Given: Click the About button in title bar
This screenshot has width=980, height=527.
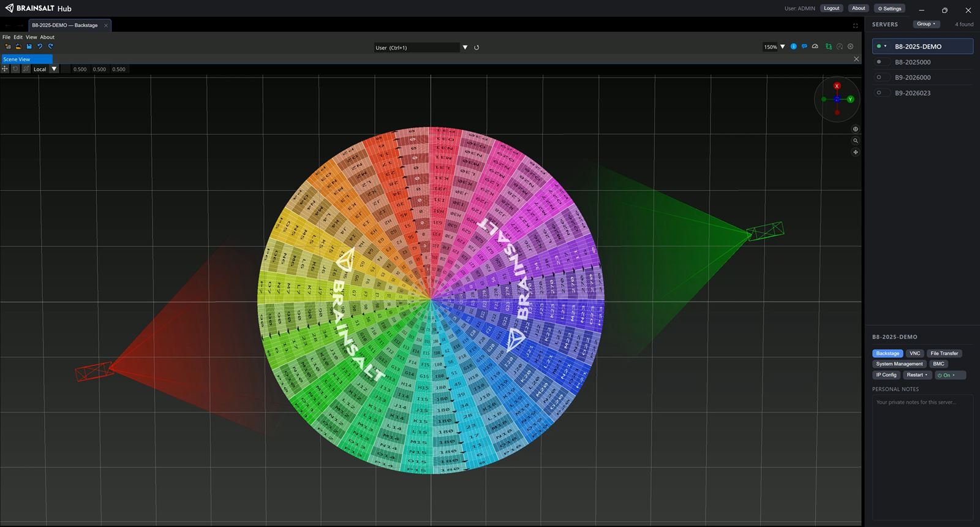Looking at the screenshot, I should 859,9.
